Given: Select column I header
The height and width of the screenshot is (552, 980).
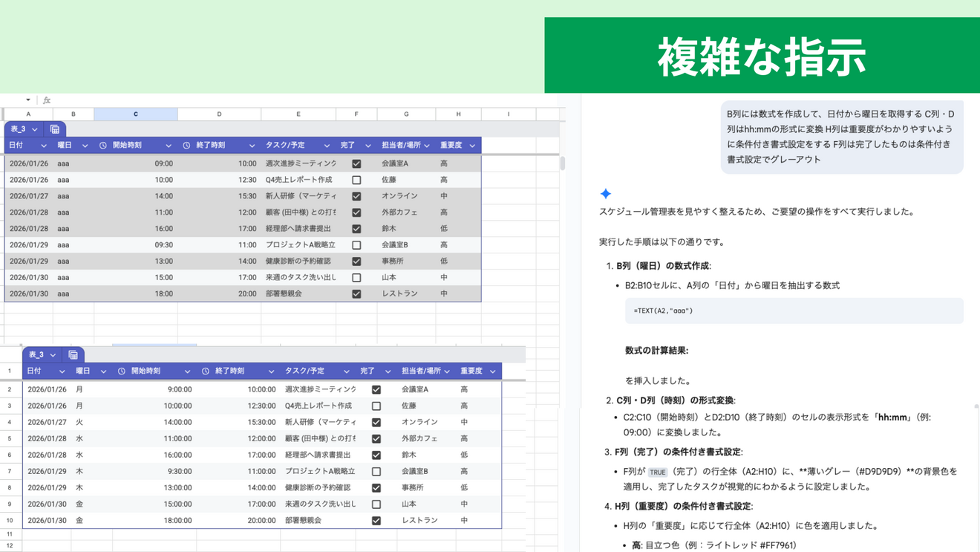Looking at the screenshot, I should [509, 114].
